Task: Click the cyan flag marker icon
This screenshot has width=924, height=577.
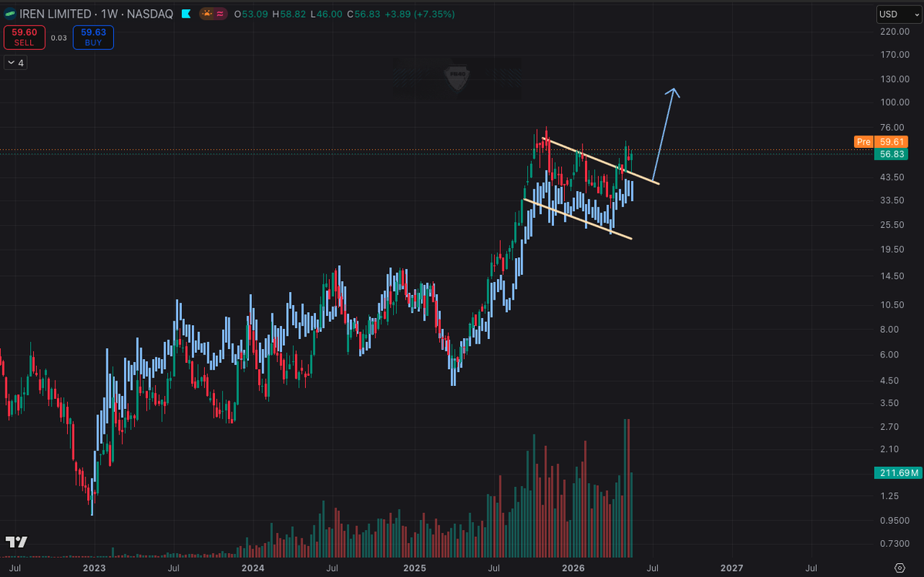Action: click(186, 14)
